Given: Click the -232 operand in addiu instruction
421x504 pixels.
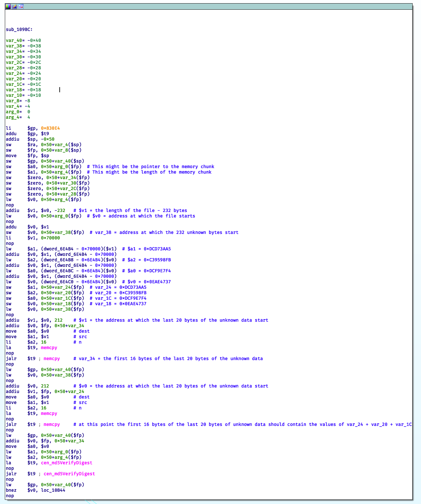Looking at the screenshot, I should tap(60, 210).
